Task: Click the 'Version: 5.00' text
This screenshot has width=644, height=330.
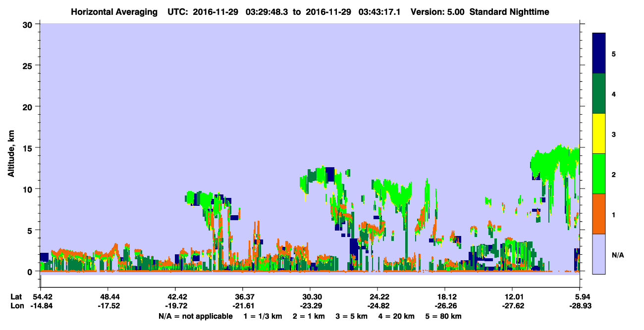Action: (437, 12)
